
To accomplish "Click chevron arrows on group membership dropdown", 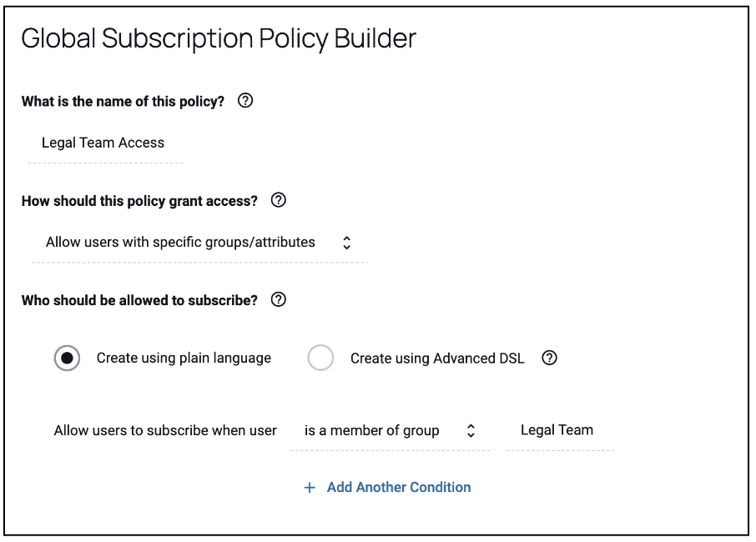I will click(x=471, y=431).
